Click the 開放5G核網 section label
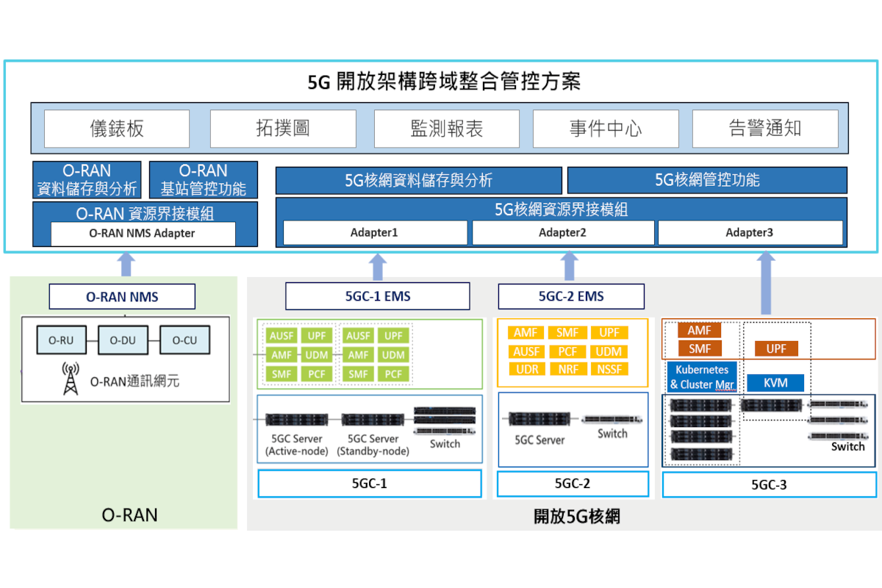Viewport: 882px width, 588px height. pyautogui.click(x=576, y=516)
